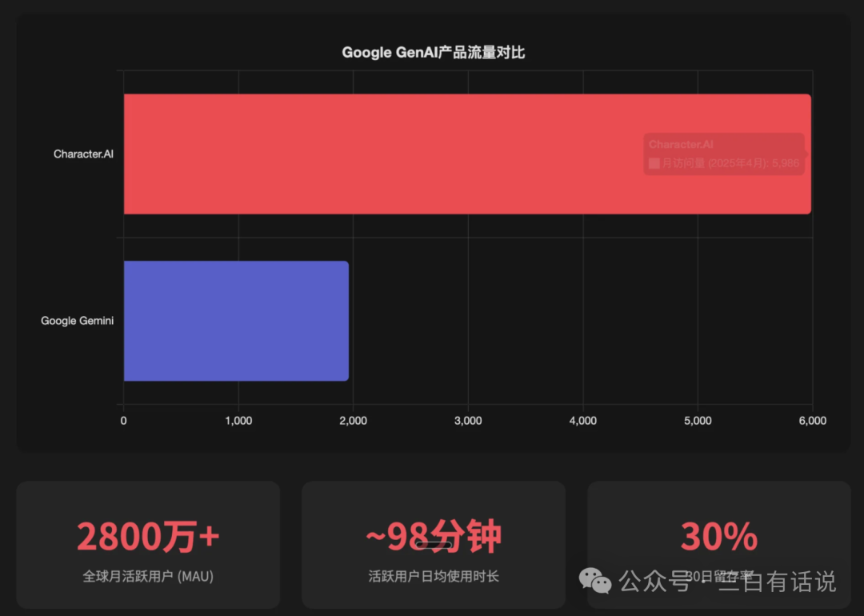Click the x-axis tick label 5,000
Viewport: 864px width, 616px height.
698,421
